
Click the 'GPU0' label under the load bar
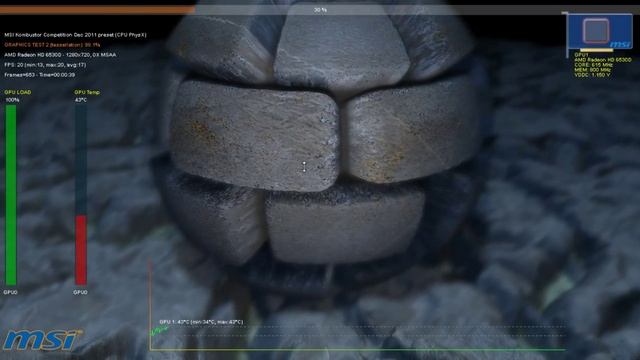tap(11, 292)
